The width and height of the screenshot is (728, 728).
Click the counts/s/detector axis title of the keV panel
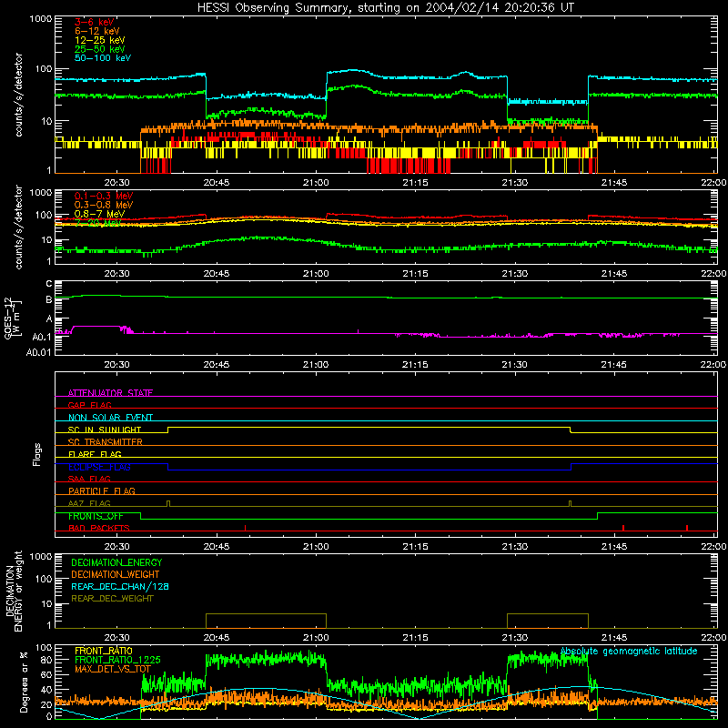(x=18, y=95)
